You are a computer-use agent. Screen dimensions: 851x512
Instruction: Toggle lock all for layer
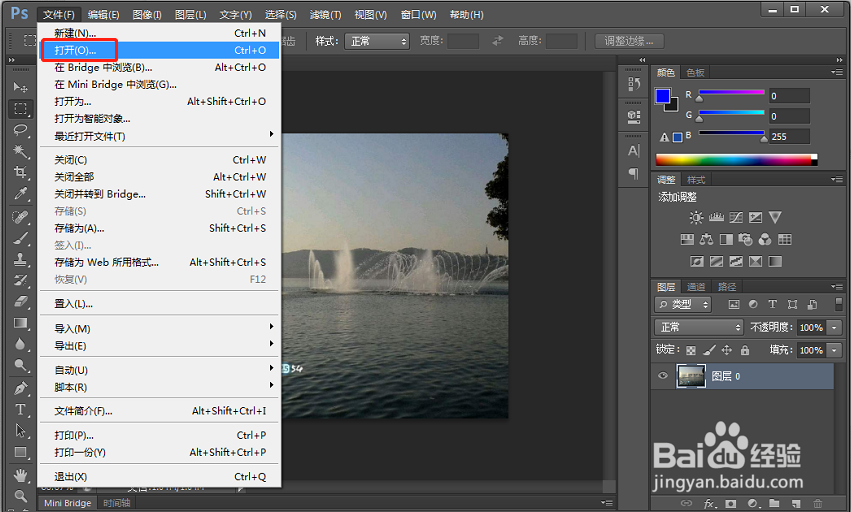tap(745, 351)
